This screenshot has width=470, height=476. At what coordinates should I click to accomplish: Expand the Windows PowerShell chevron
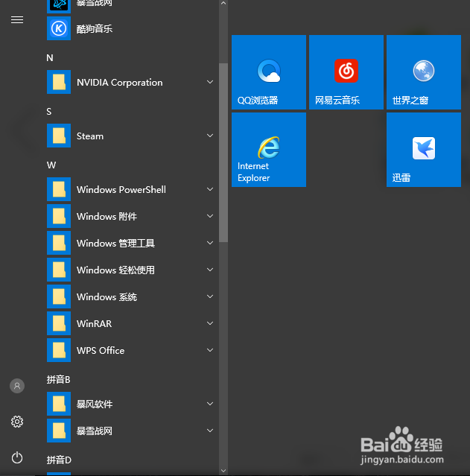tap(210, 189)
